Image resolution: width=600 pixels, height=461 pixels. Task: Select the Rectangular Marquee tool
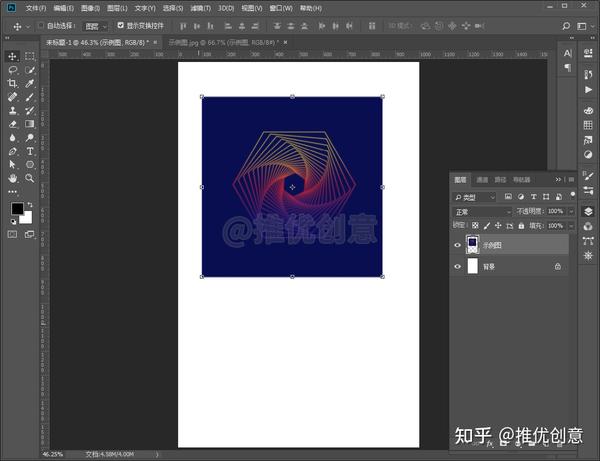point(29,56)
